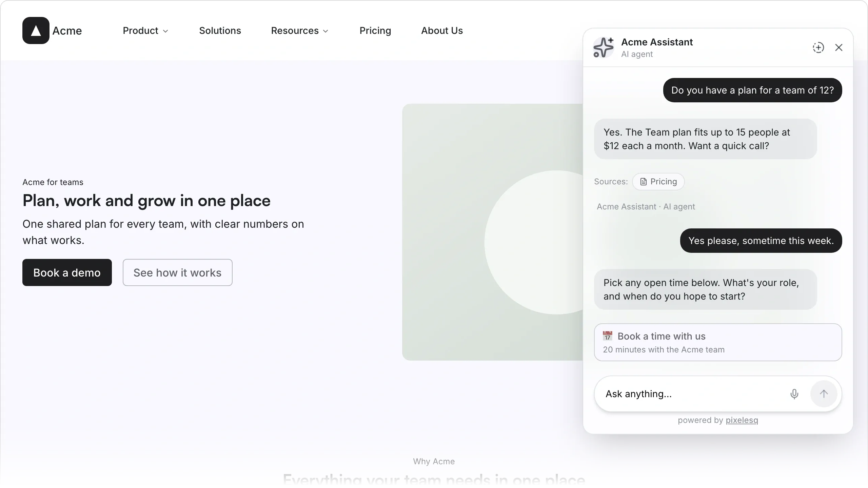Close the Acme Assistant chat panel
This screenshot has height=488, width=868.
[839, 47]
